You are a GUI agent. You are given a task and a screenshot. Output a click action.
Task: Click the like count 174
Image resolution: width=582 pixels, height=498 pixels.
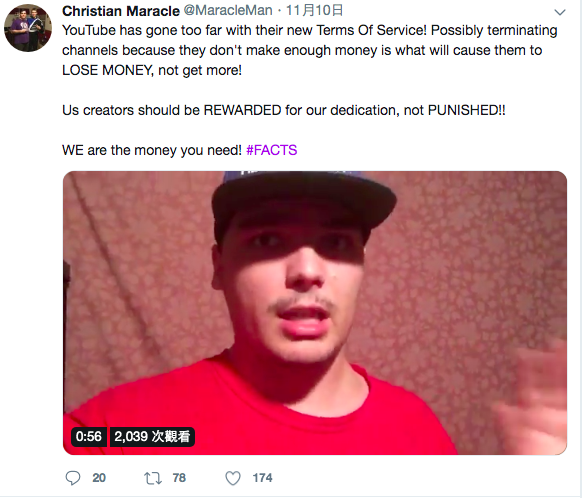[x=262, y=478]
